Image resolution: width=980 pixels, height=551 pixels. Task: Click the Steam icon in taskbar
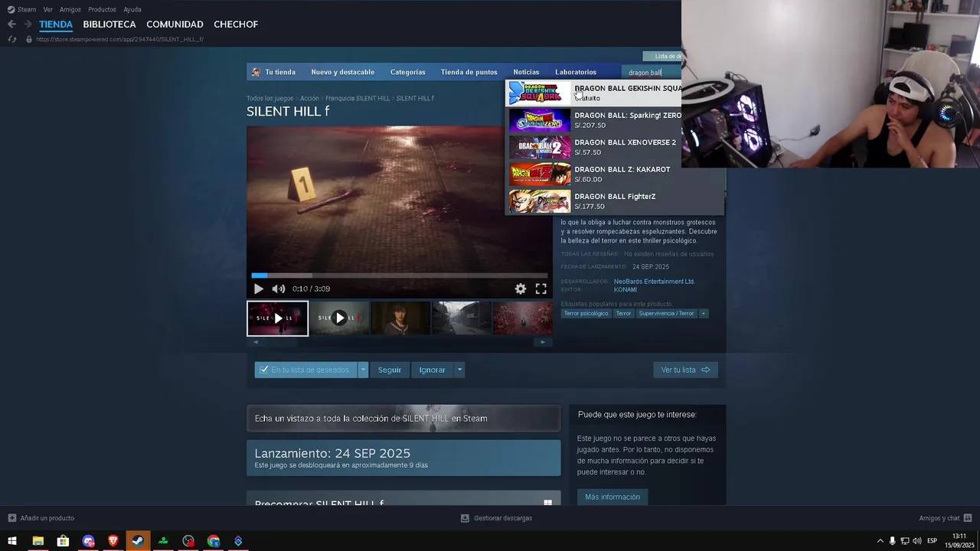[x=138, y=541]
